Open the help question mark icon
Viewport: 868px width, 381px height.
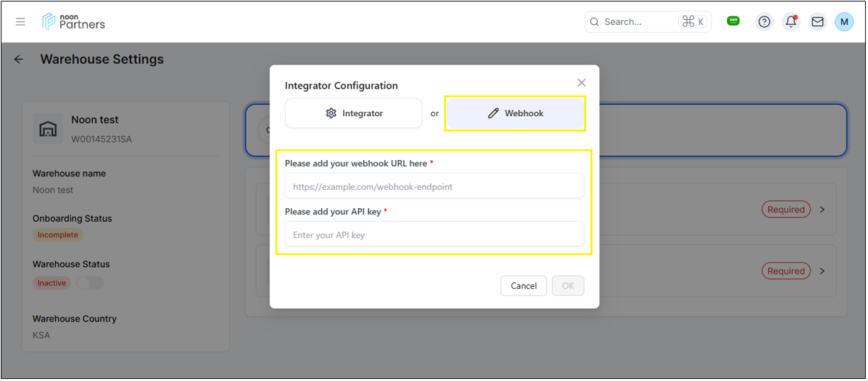pos(764,22)
